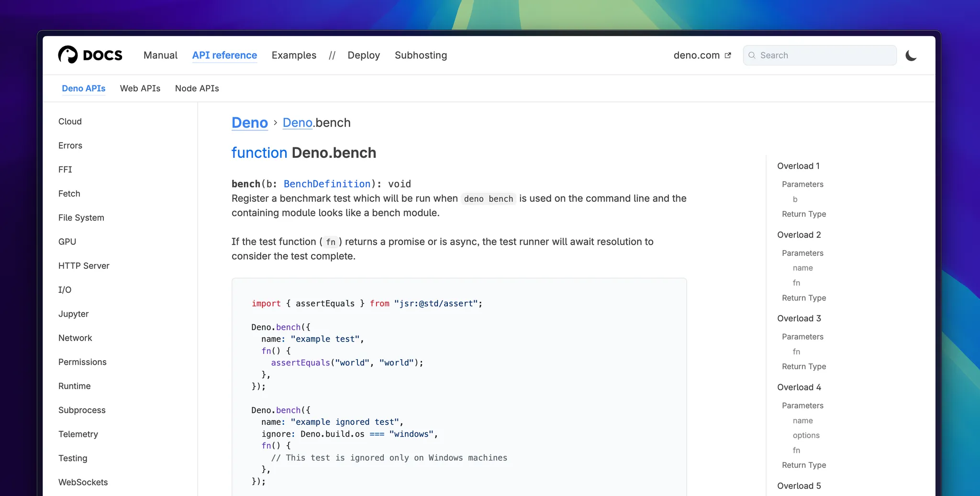Open the Examples section

pos(293,55)
